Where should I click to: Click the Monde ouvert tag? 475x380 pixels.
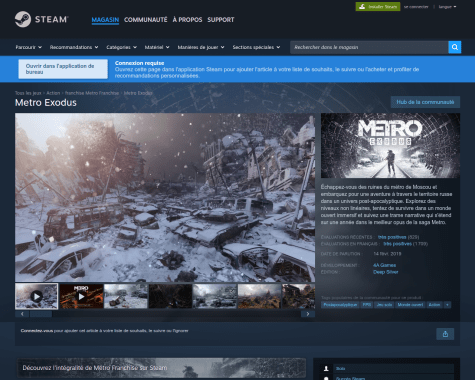click(x=410, y=305)
